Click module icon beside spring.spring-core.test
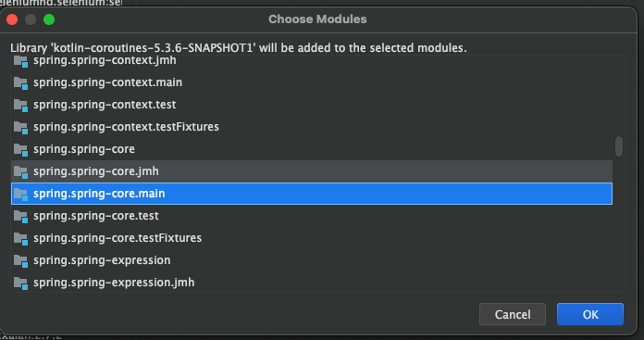The image size is (644, 340). point(20,216)
